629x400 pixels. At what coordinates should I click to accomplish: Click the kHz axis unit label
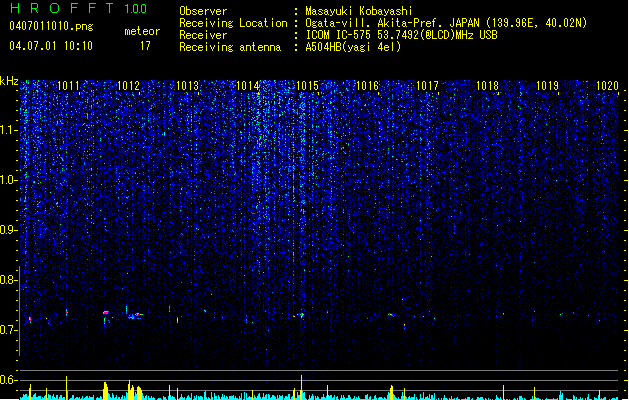tap(9, 81)
